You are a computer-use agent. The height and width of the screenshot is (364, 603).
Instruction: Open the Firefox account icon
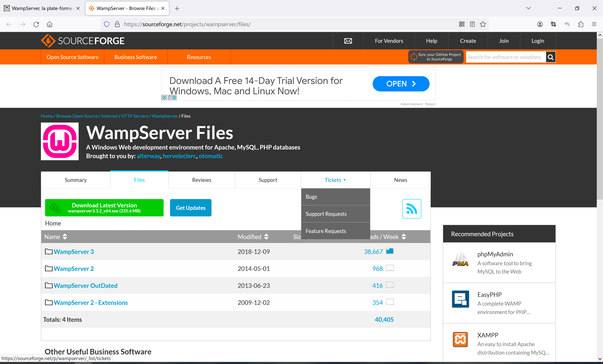click(540, 24)
